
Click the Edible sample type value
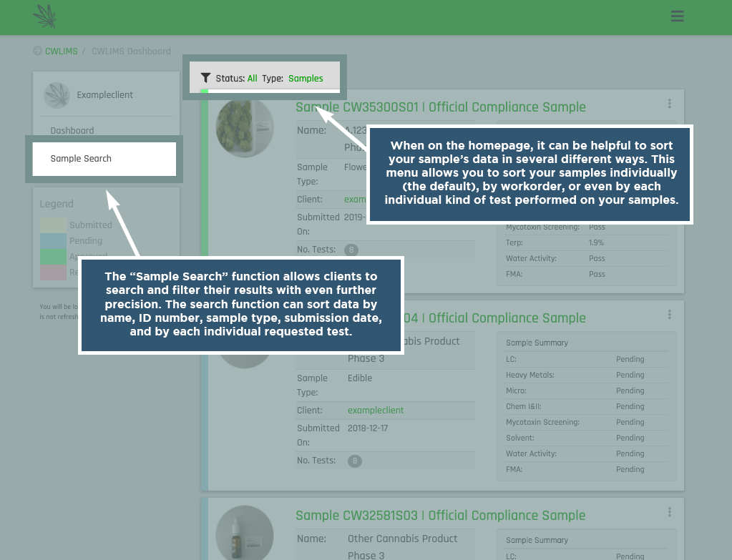pos(360,378)
